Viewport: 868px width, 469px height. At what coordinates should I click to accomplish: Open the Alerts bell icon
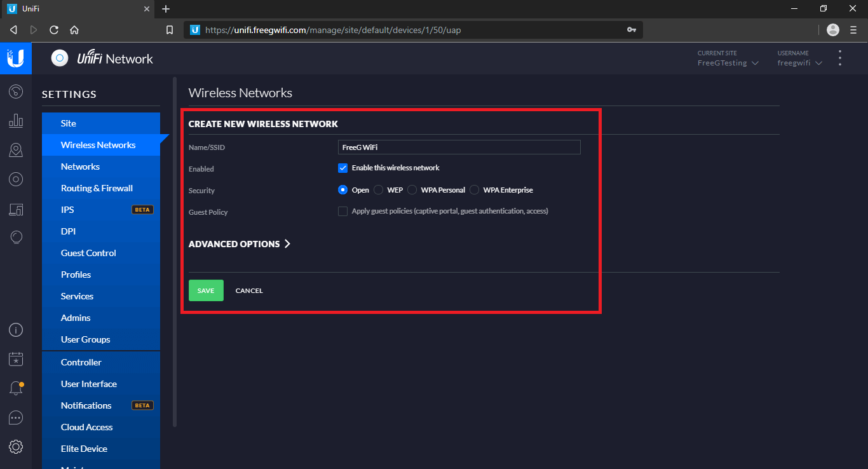pyautogui.click(x=16, y=388)
